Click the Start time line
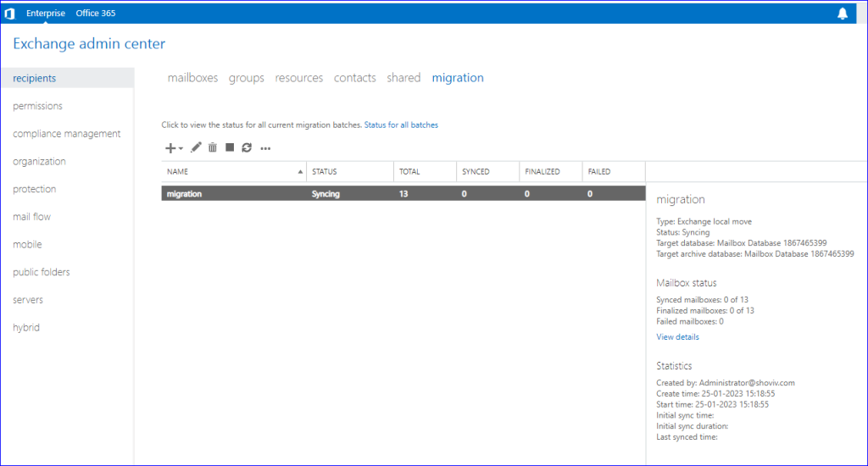The height and width of the screenshot is (466, 868). coord(712,404)
